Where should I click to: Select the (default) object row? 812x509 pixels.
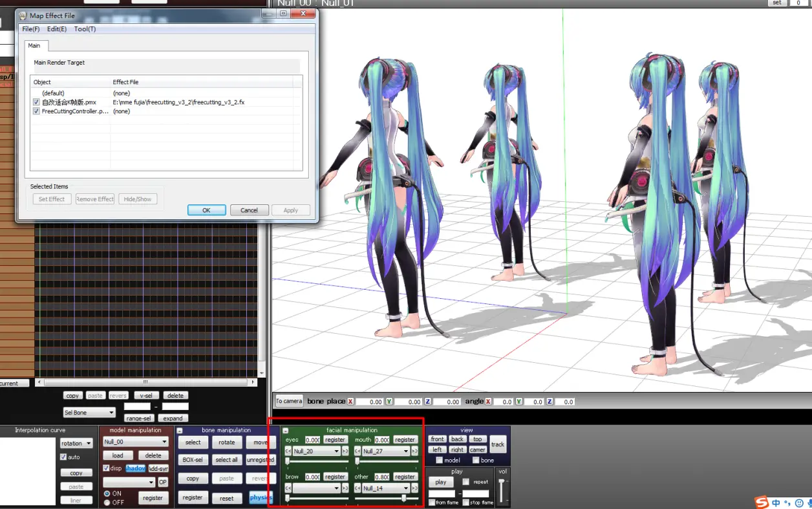click(166, 93)
